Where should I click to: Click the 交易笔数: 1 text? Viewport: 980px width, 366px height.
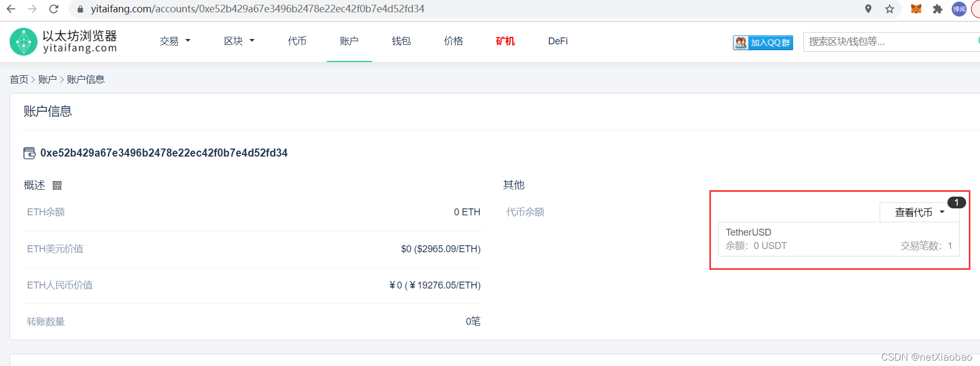click(x=927, y=246)
